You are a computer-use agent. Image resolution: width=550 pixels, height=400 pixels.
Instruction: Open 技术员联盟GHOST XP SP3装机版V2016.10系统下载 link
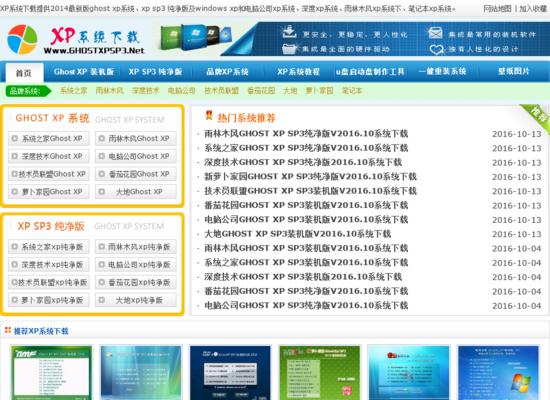(310, 191)
